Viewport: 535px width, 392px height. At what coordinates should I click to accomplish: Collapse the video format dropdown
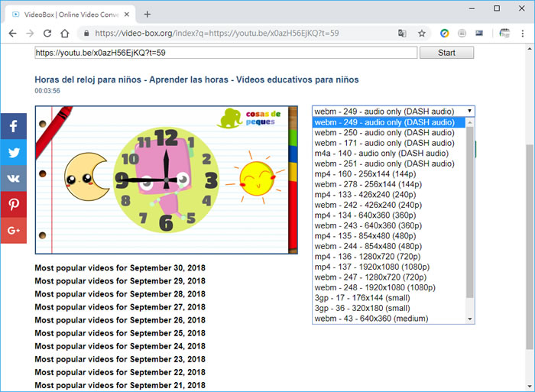393,111
